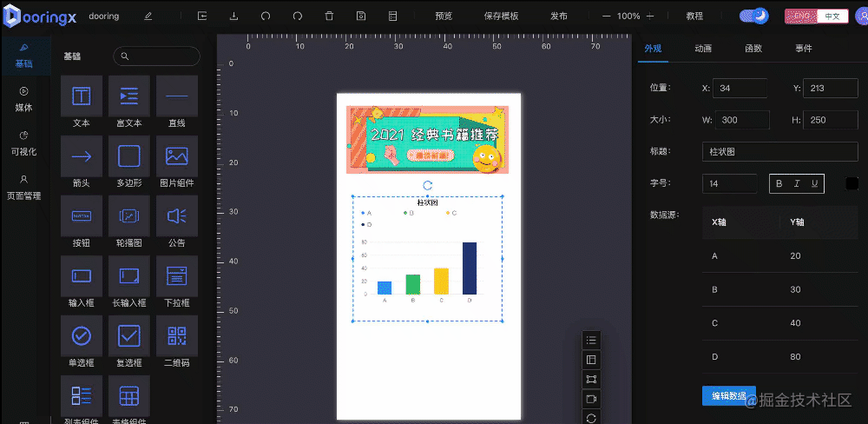Choose the image component (图片组件)
868x424 pixels.
[x=177, y=156]
